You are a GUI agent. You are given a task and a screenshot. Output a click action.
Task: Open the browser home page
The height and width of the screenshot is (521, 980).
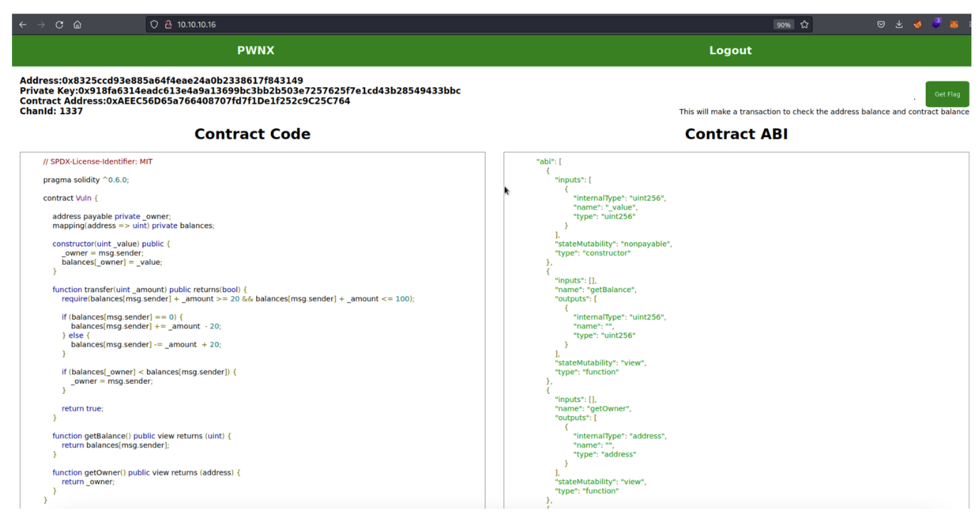click(77, 24)
